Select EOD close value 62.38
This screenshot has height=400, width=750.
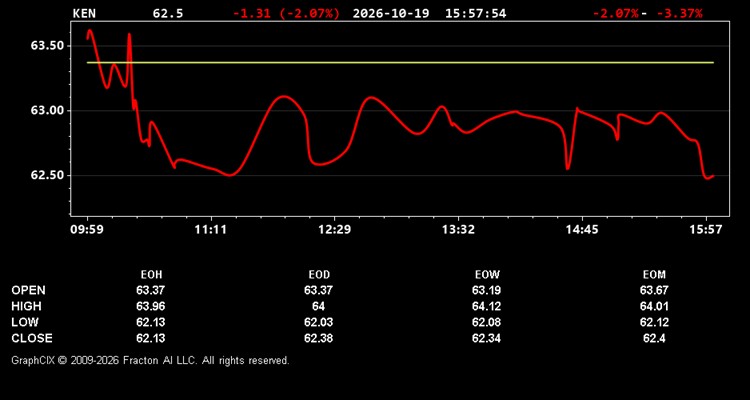(x=319, y=338)
